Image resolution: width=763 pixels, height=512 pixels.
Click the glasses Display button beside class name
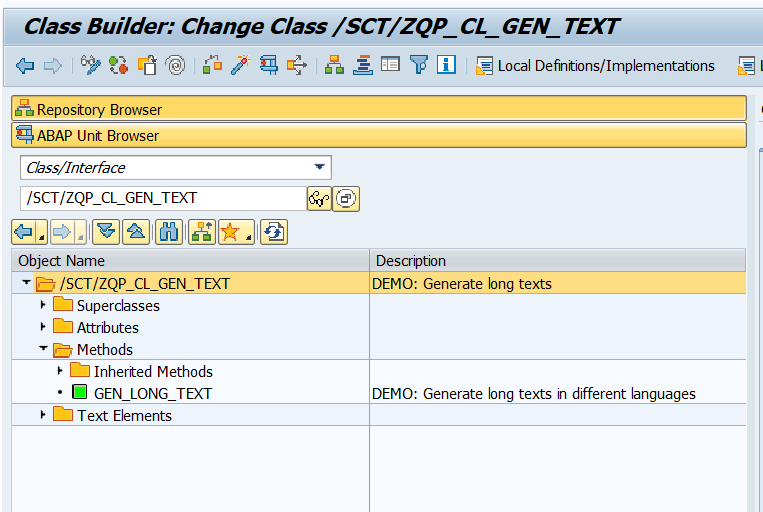[x=319, y=199]
